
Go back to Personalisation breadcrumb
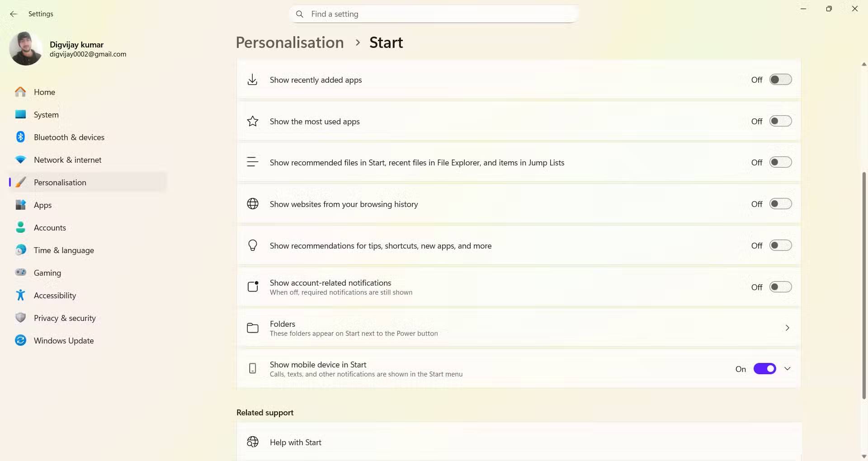[290, 42]
